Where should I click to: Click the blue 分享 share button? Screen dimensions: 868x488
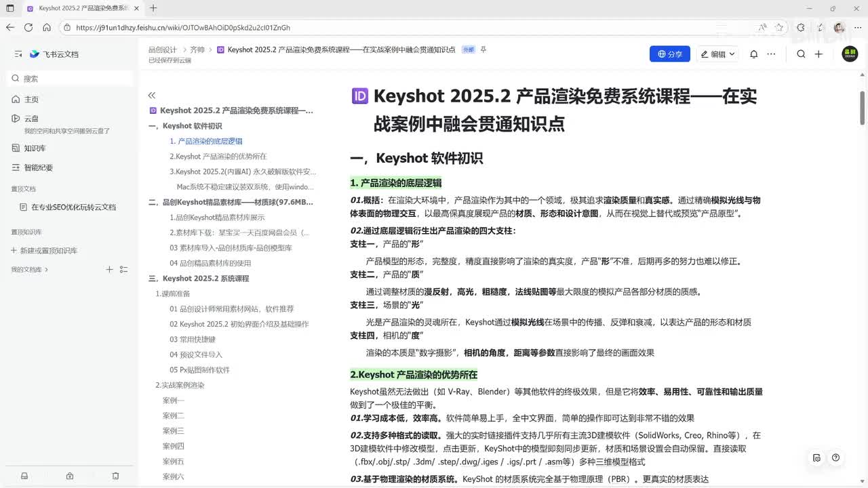(x=669, y=54)
